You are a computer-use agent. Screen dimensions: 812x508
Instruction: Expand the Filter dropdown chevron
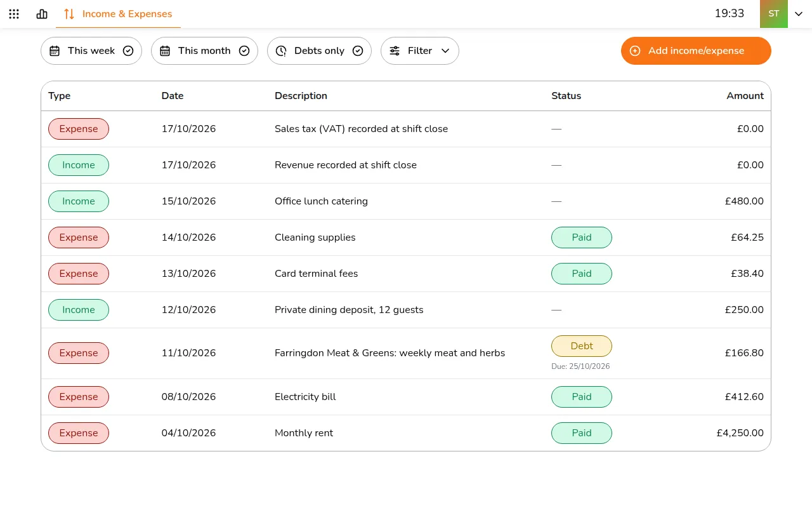pyautogui.click(x=445, y=51)
